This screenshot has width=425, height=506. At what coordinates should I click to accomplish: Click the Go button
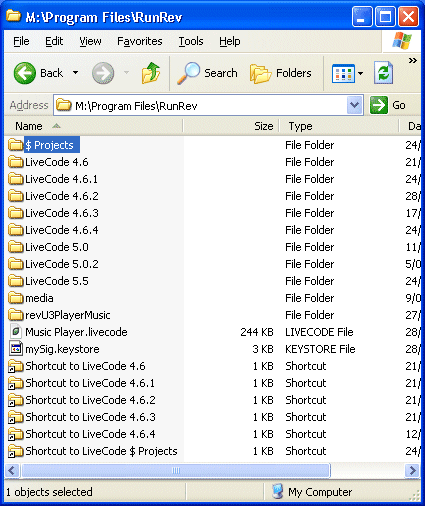388,105
